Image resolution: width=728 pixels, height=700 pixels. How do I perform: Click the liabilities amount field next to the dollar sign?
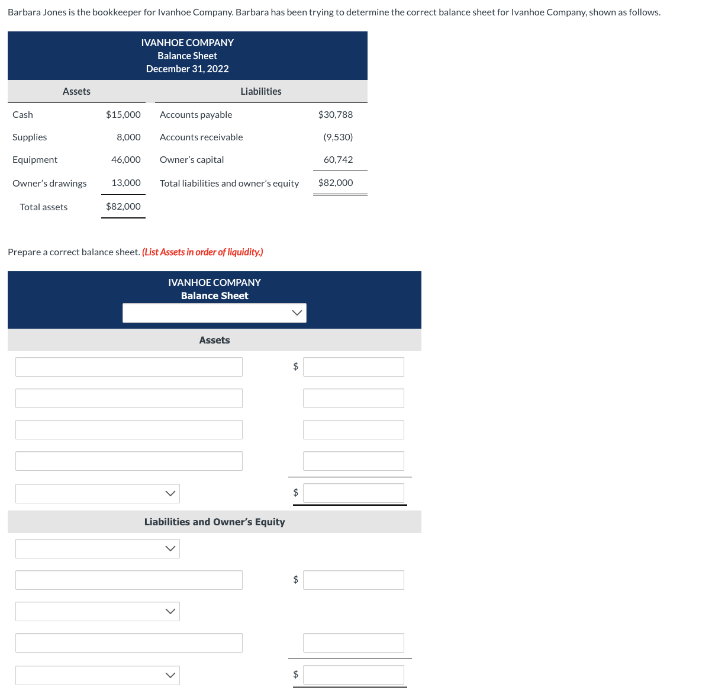coord(353,580)
